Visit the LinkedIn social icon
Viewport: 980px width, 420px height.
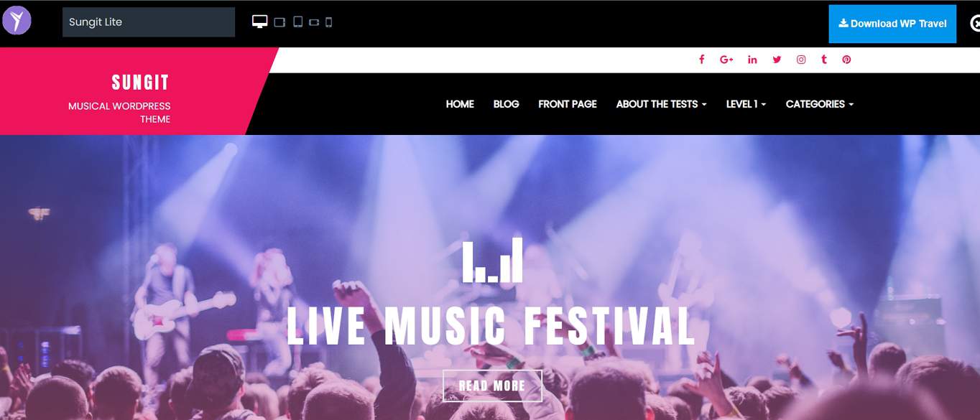tap(752, 60)
